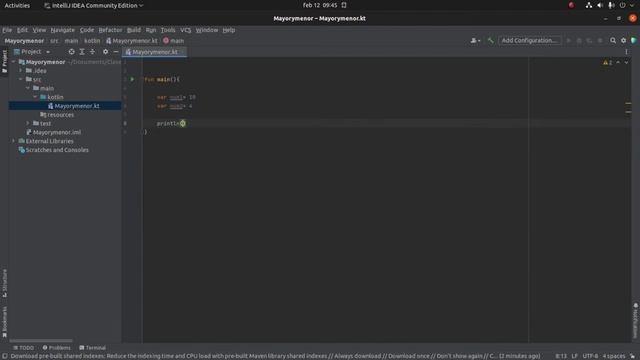Toggle the Structure vertical side tab
Screen dimensions: 640x360
tap(4, 283)
